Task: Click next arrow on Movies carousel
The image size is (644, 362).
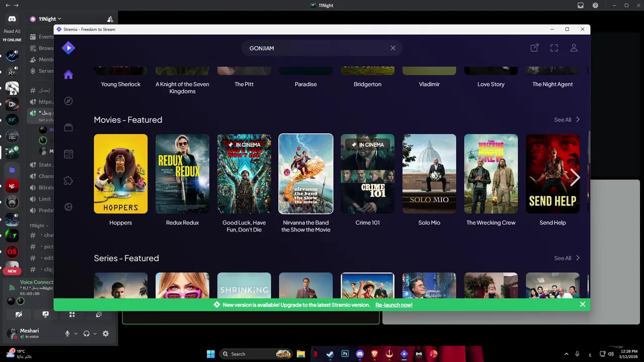Action: (x=575, y=177)
